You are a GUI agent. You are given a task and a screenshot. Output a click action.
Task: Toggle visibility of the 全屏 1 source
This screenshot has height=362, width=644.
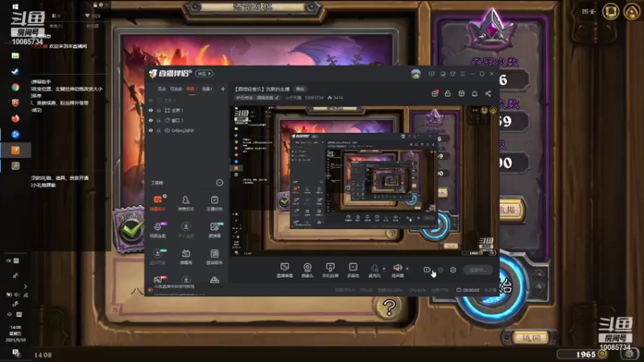151,110
